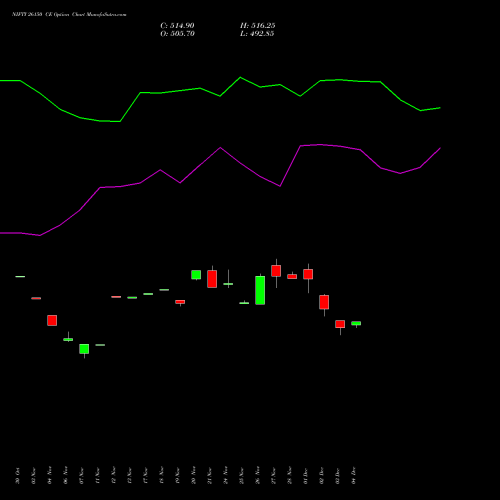Image resolution: width=500 pixels, height=500 pixels.
Task: Click the high price value H: 516.25
Action: click(258, 26)
